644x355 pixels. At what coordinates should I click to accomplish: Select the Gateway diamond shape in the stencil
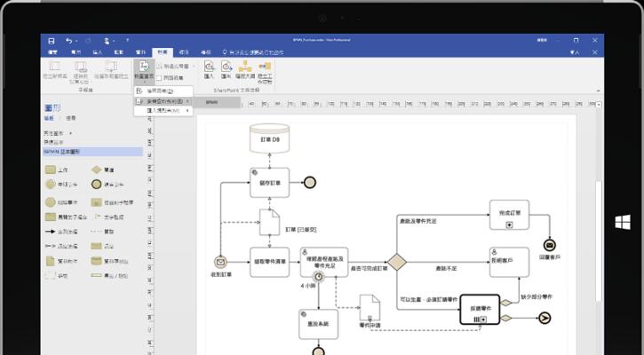click(96, 170)
